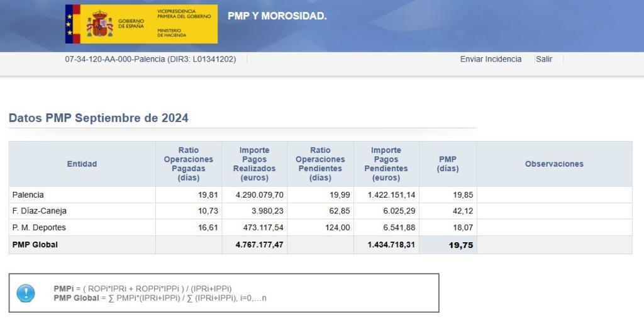Click the Ratio Operaciones Pendientes column header

point(320,164)
